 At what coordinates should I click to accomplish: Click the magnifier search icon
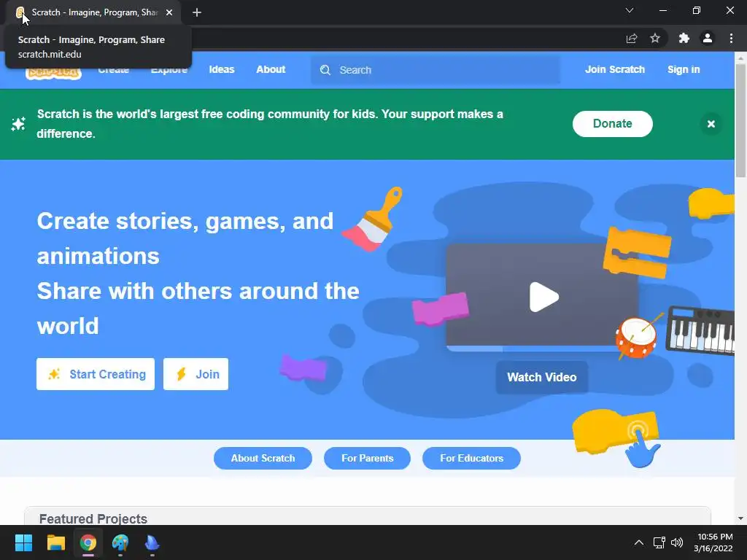pyautogui.click(x=325, y=70)
